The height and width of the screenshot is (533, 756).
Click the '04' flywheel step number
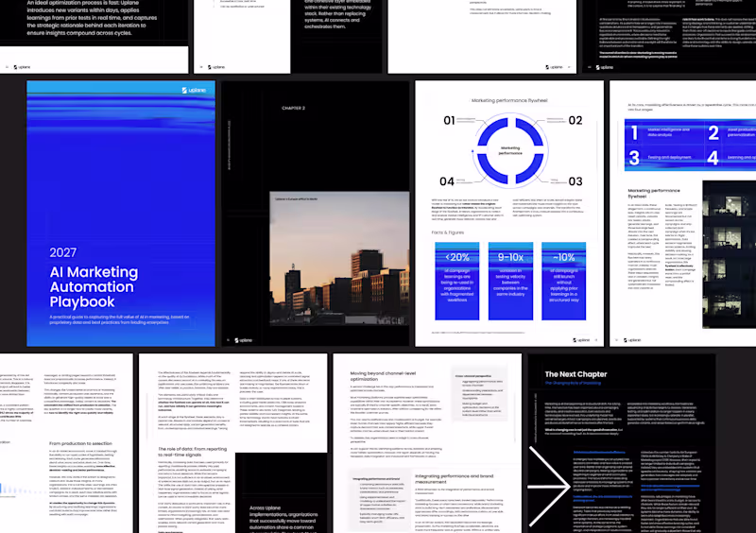[x=446, y=181]
